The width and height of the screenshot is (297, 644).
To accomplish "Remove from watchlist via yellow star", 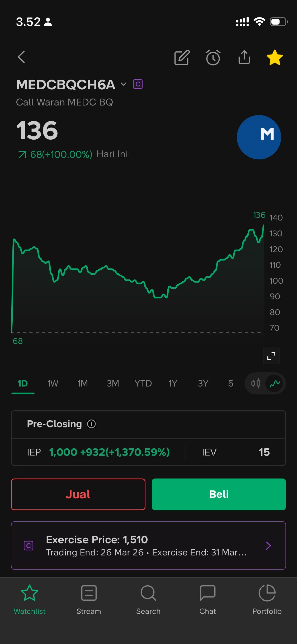I will click(x=275, y=57).
